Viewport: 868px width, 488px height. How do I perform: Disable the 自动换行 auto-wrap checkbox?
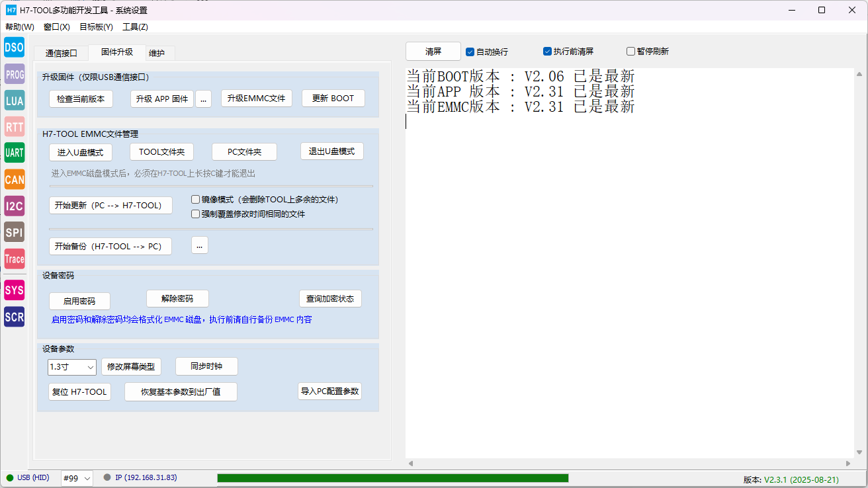click(x=470, y=52)
